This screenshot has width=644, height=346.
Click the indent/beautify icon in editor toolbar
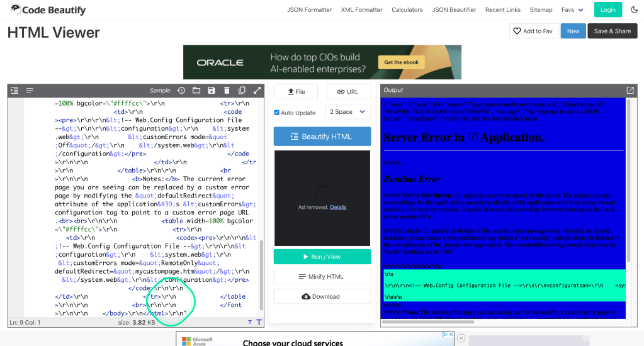click(x=14, y=91)
